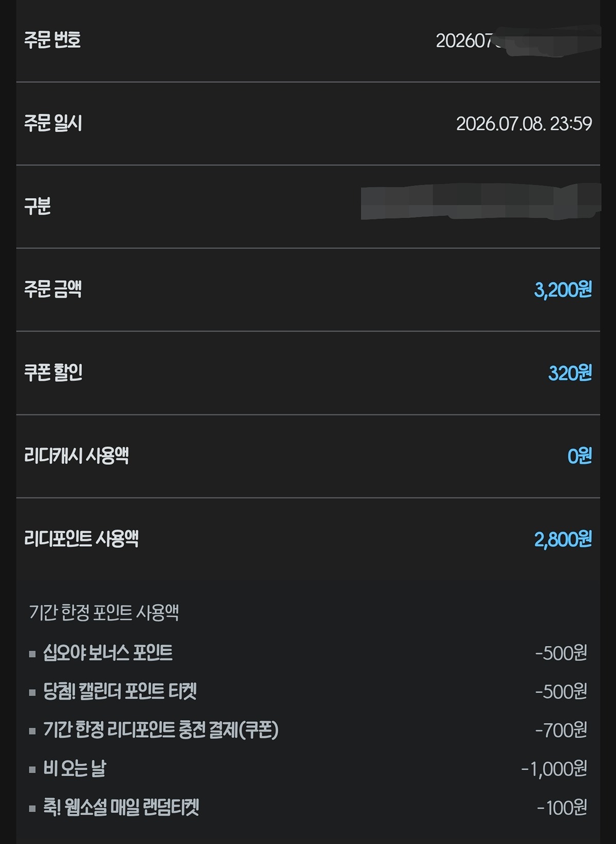Select the 쿠폰 할인 label
The image size is (616, 844).
[x=53, y=372]
